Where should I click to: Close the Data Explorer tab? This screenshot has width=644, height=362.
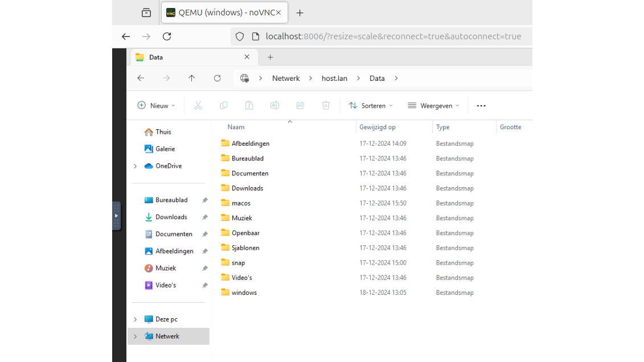tap(247, 57)
